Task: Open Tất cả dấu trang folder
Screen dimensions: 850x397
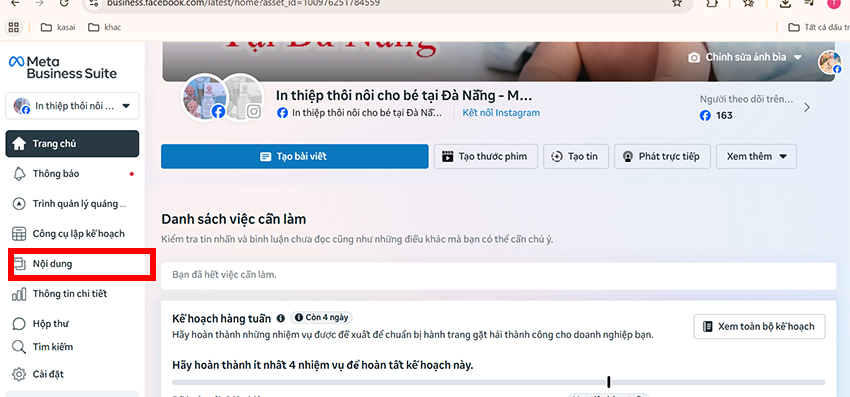Action: 819,27
